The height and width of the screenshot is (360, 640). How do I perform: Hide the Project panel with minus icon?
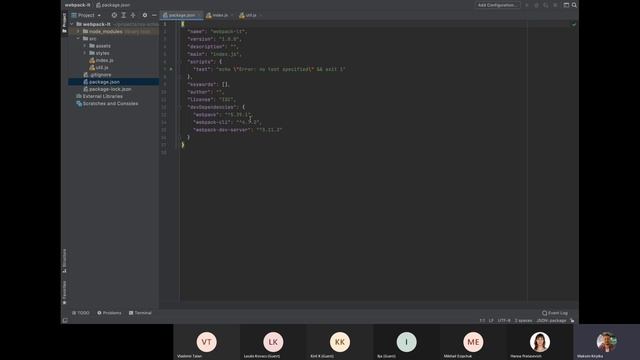coord(154,15)
